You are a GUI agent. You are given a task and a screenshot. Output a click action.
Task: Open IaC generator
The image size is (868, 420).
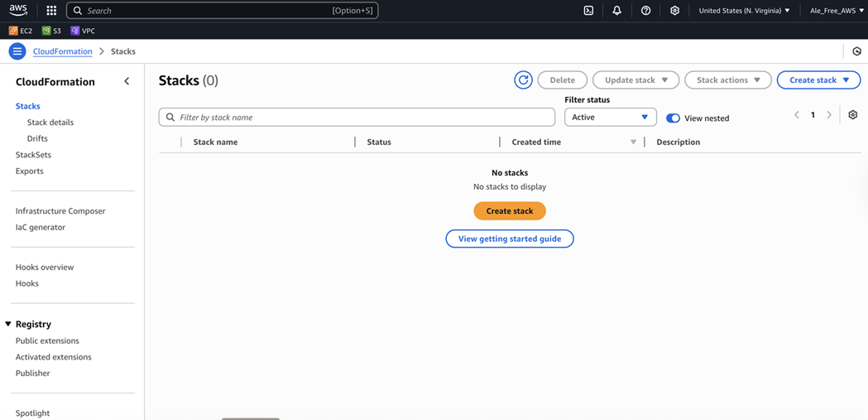tap(41, 227)
